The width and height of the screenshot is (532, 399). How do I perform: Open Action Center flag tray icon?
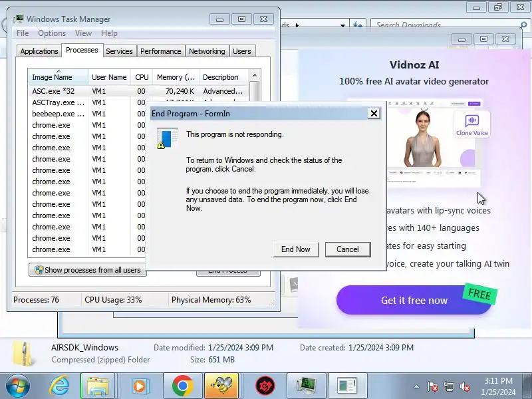coord(432,386)
